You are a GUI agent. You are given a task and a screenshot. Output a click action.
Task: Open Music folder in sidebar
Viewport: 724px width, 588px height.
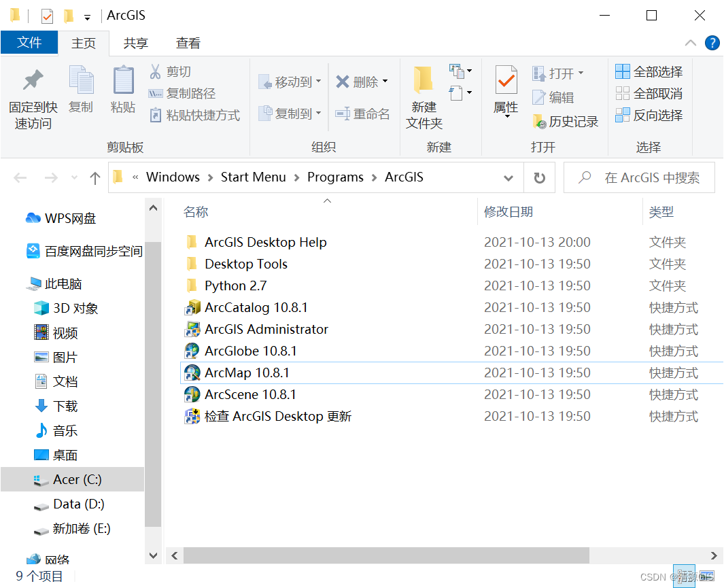tap(56, 430)
